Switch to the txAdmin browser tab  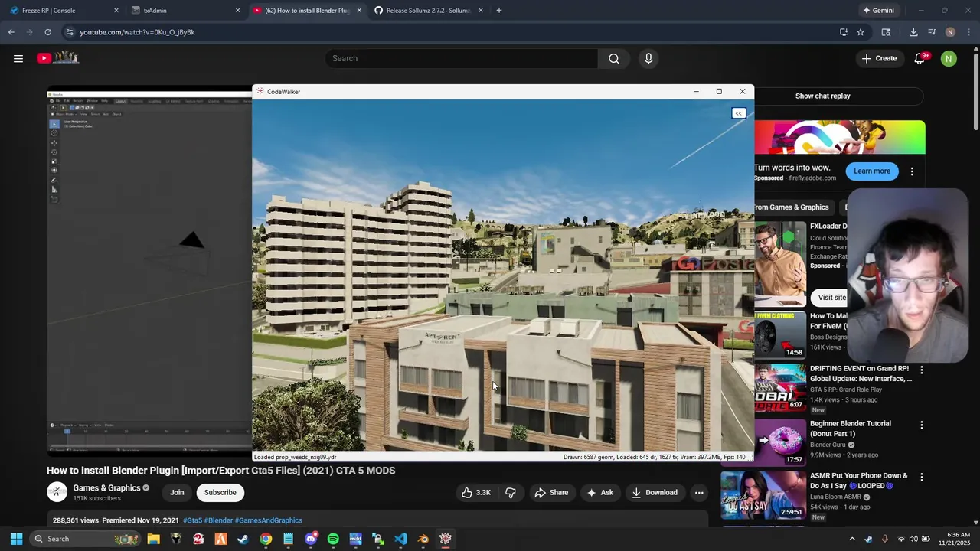(185, 11)
